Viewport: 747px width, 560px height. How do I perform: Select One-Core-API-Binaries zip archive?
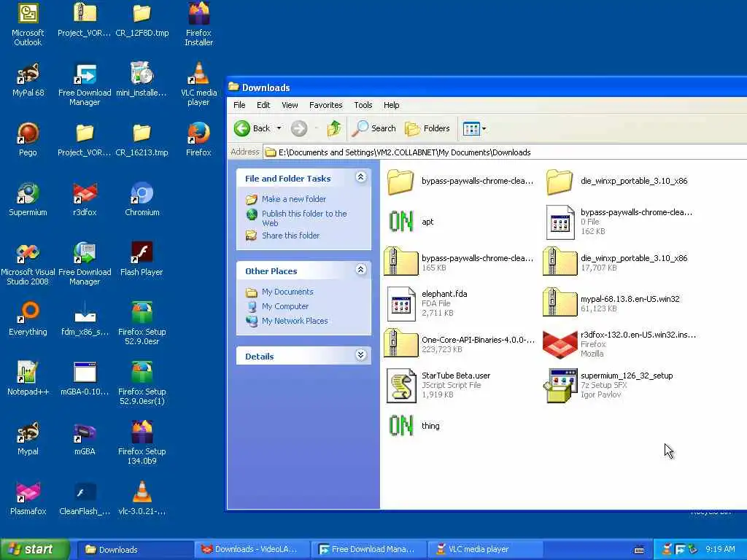point(460,344)
